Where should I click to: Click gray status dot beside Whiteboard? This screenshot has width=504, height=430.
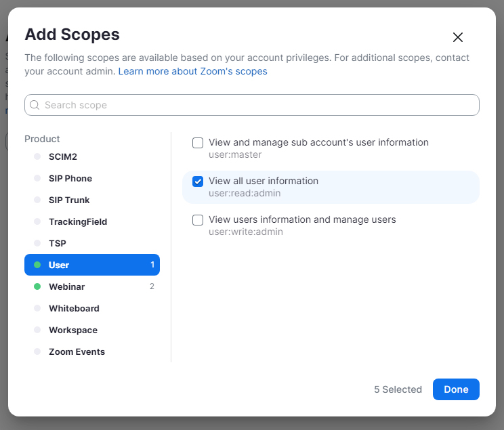[37, 308]
